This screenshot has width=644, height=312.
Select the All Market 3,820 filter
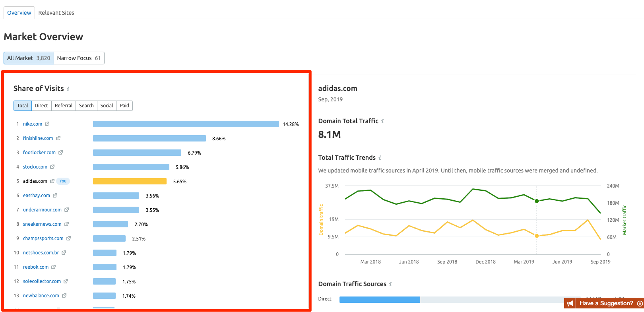[x=29, y=58]
